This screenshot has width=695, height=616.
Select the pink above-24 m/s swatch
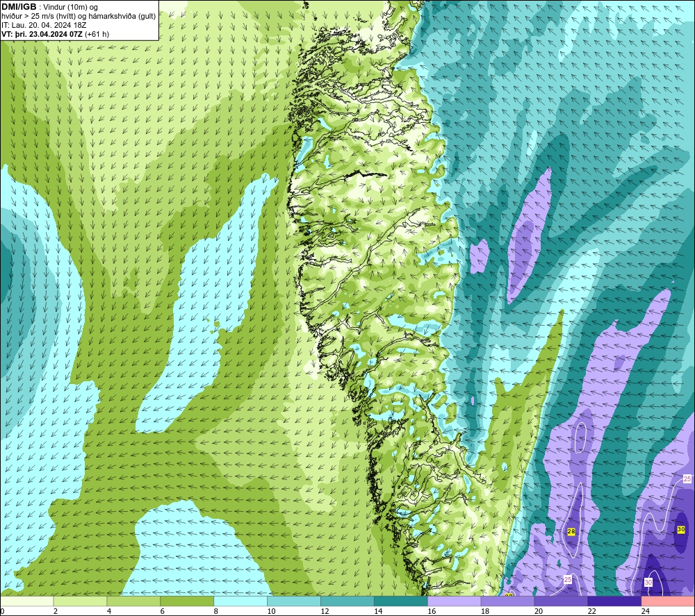tap(668, 601)
